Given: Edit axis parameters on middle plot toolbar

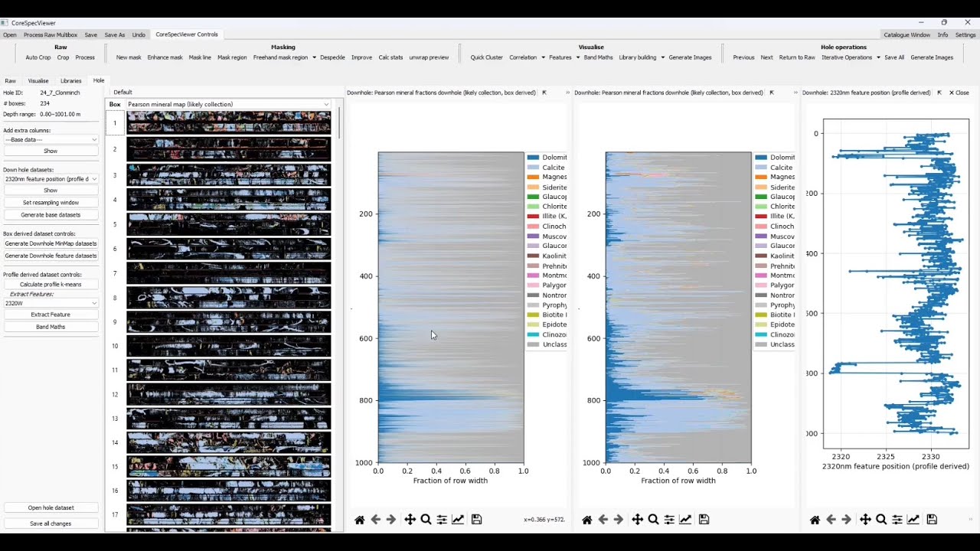Looking at the screenshot, I should 685,520.
